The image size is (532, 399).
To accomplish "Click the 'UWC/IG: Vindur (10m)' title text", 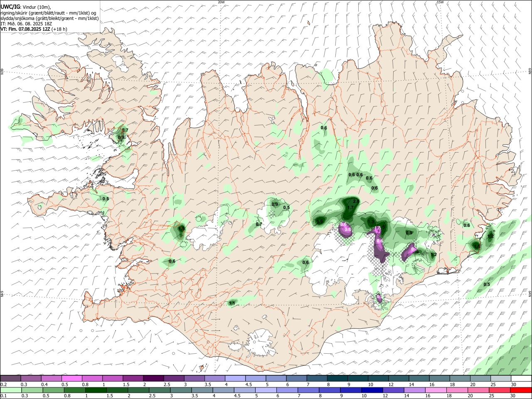I will tap(26, 7).
